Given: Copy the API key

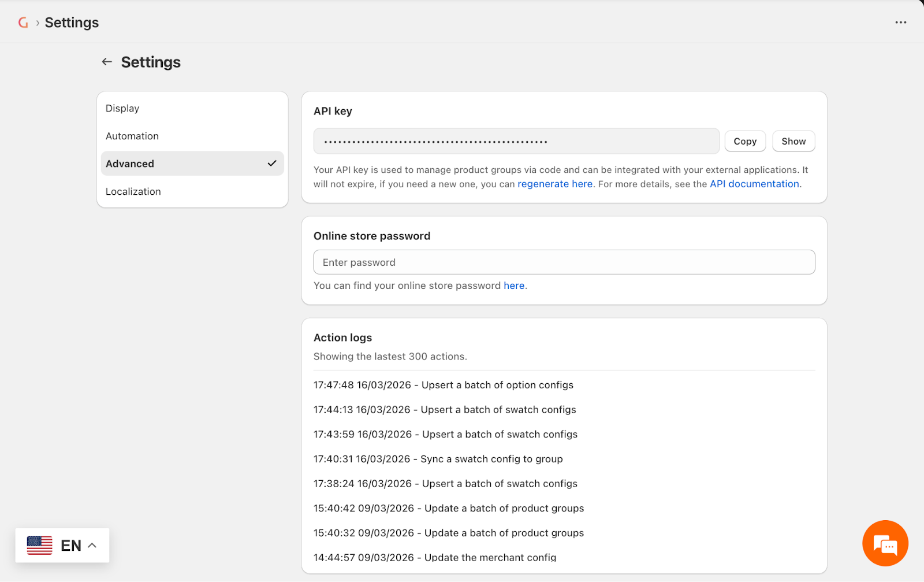Looking at the screenshot, I should point(745,141).
